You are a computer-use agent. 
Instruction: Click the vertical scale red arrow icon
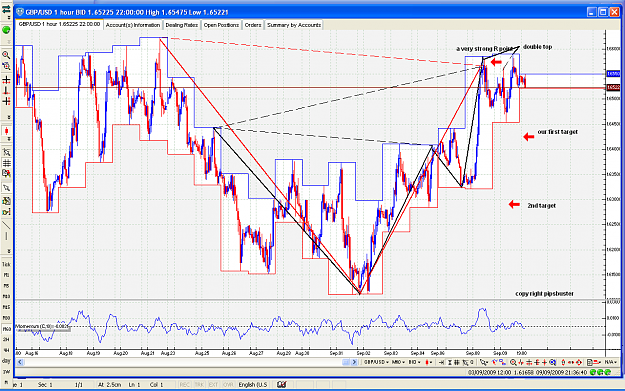point(563,362)
